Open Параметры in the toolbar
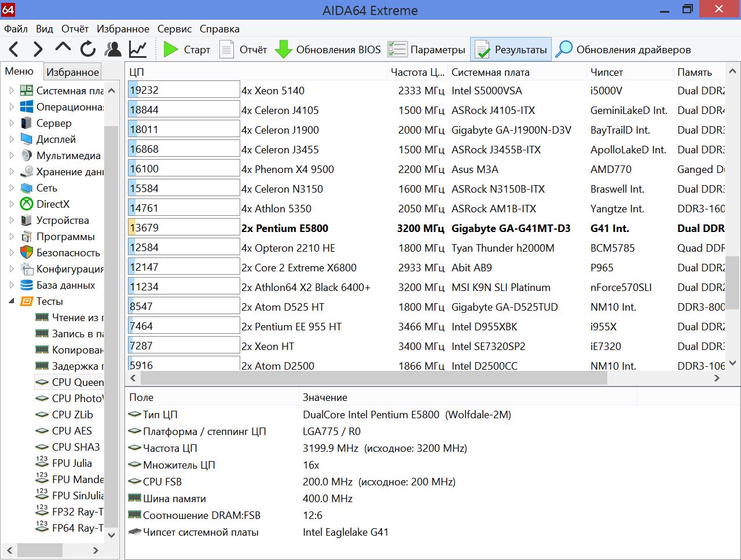Viewport: 741px width, 560px height. (x=427, y=50)
